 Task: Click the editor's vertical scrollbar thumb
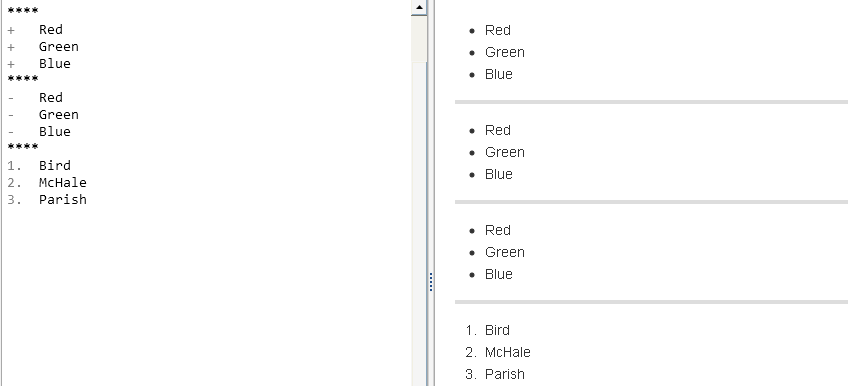click(x=419, y=38)
